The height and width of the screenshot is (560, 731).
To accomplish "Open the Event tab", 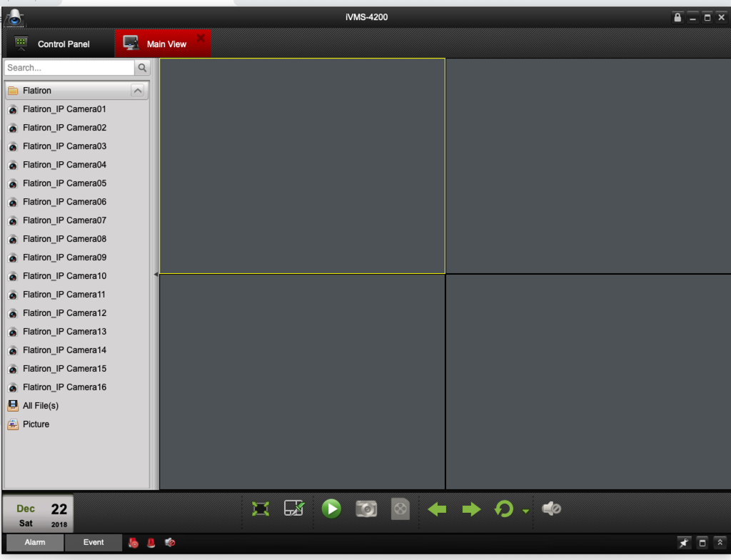I will pos(94,542).
